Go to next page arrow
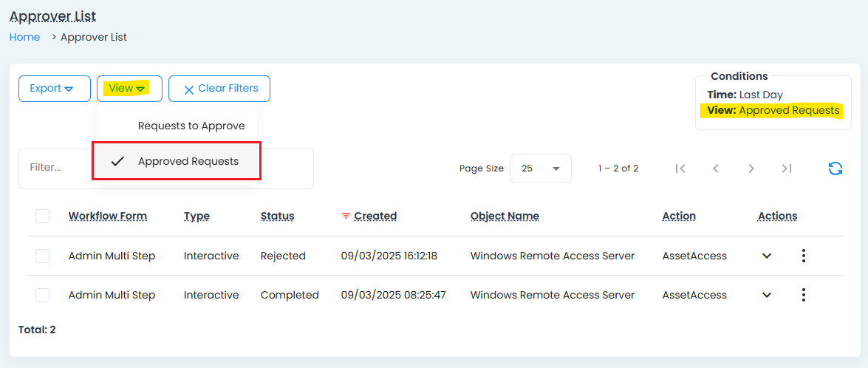The image size is (868, 368). [751, 168]
